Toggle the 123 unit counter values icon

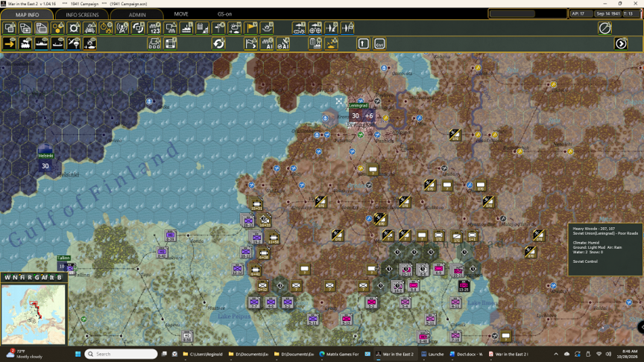coord(154,28)
